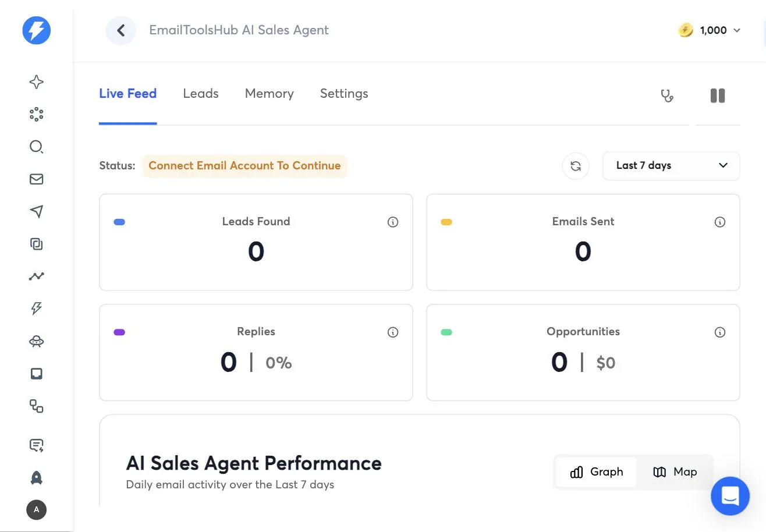Open the rocket sidebar icon
This screenshot has width=766, height=532.
(x=37, y=478)
